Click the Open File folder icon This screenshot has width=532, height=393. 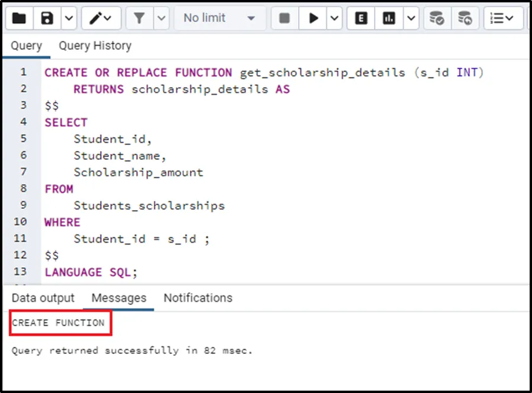19,18
